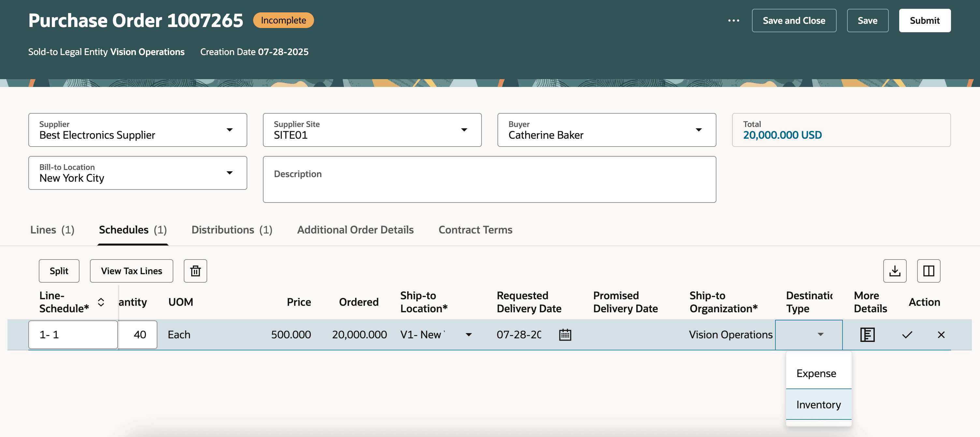Viewport: 980px width, 437px height.
Task: Open the Buyer dropdown
Action: coord(699,130)
